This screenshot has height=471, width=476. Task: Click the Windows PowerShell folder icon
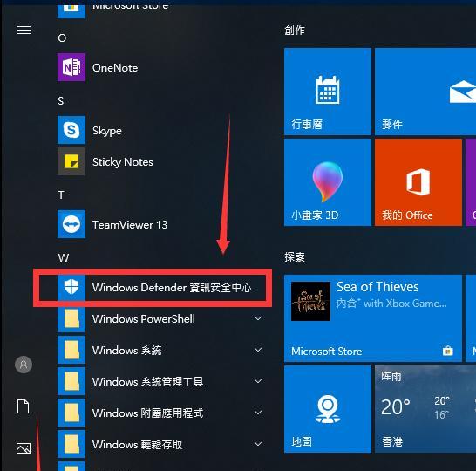coord(71,318)
